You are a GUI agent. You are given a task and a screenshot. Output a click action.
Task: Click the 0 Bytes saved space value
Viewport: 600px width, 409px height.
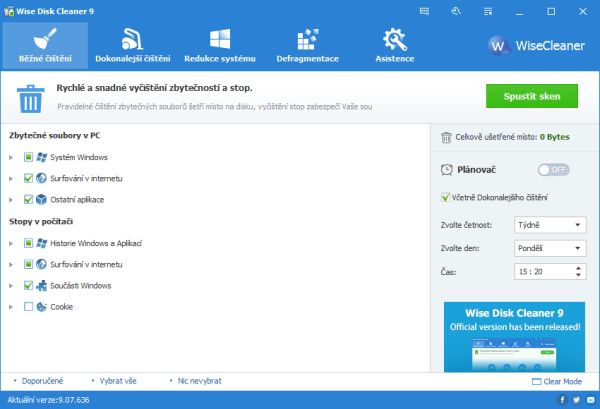[554, 137]
